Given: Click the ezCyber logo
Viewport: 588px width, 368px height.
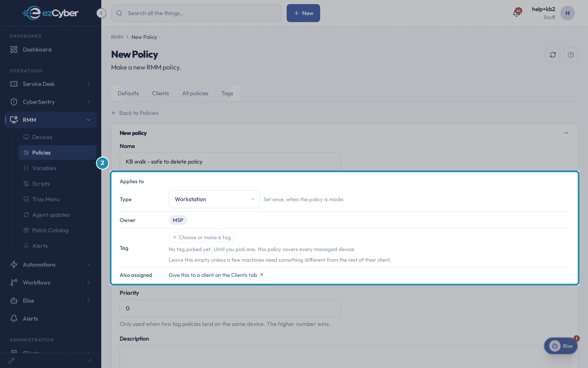Looking at the screenshot, I should tap(51, 13).
